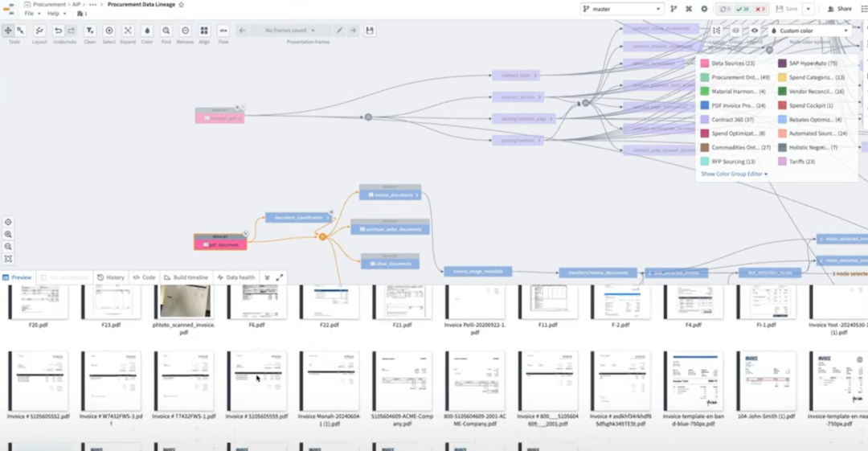
Task: Select the SAP HyperAuto color swatch
Action: (x=782, y=64)
